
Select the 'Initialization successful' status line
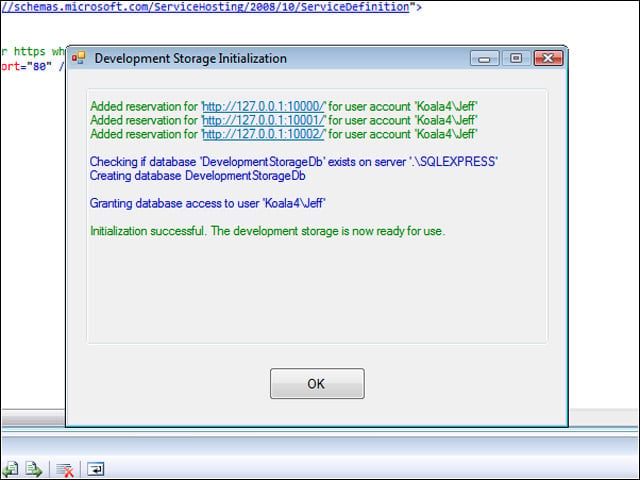pos(268,231)
